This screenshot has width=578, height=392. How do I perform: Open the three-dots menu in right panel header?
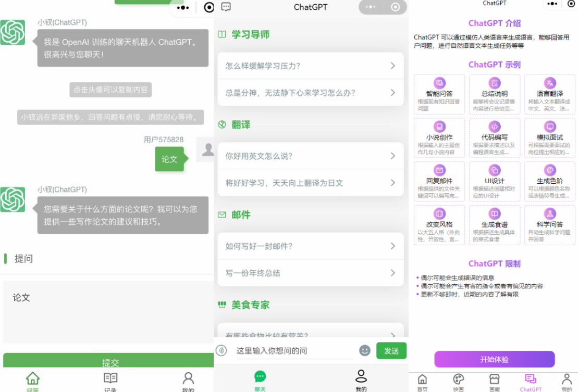click(552, 4)
